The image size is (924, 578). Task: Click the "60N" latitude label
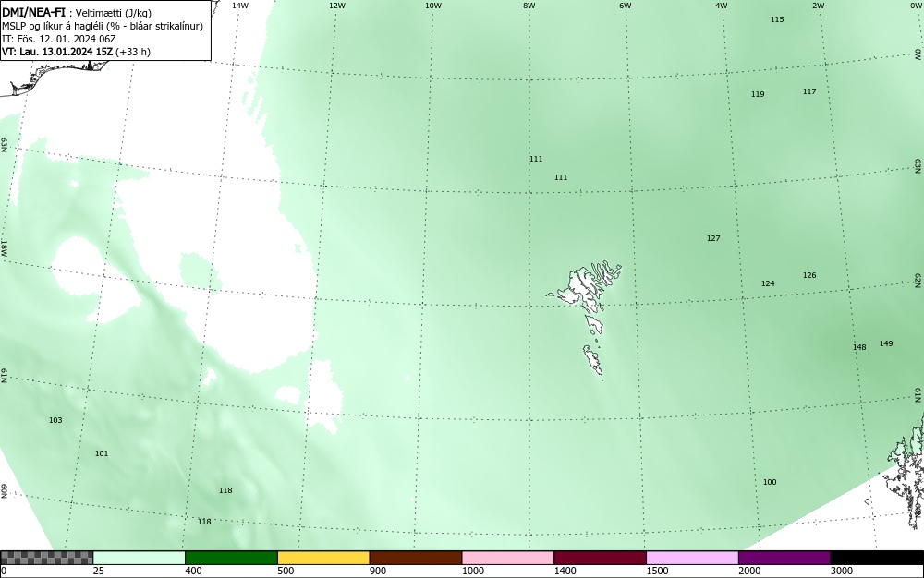point(4,491)
